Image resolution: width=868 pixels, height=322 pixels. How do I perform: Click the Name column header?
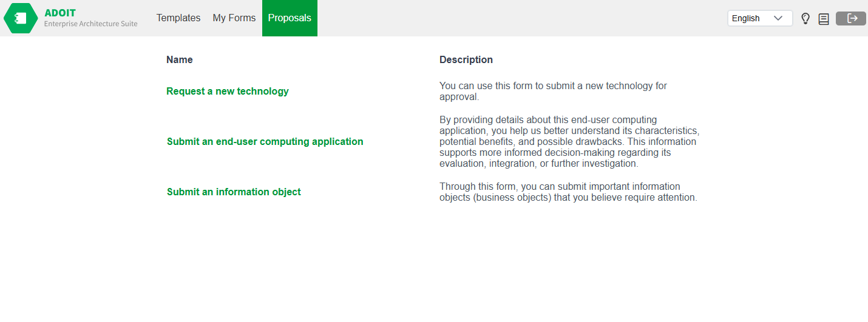tap(180, 60)
